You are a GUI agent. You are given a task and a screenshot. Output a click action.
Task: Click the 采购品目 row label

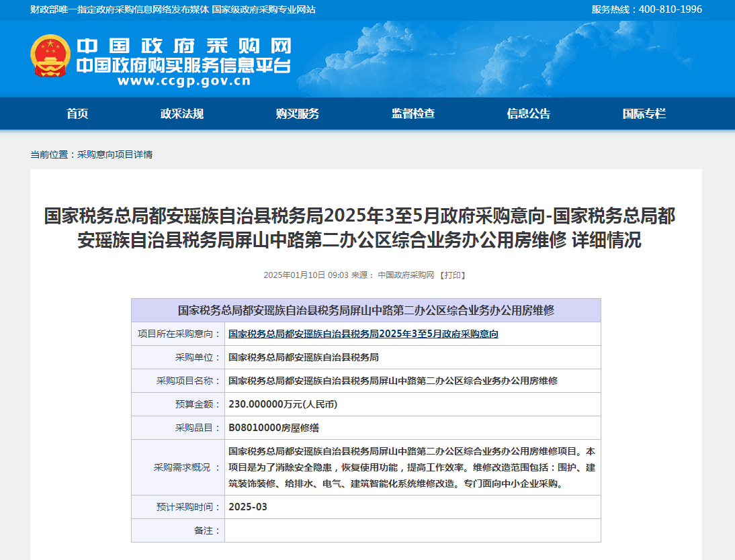(x=198, y=427)
